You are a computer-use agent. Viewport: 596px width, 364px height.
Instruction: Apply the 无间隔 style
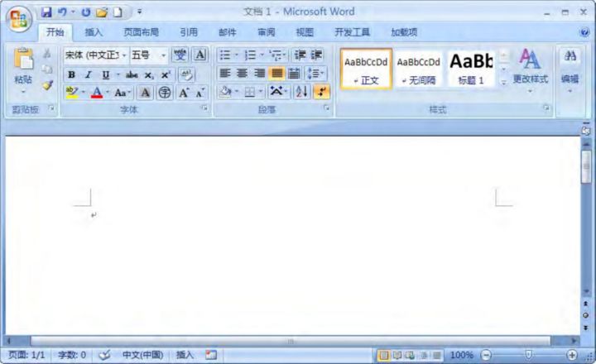click(419, 69)
